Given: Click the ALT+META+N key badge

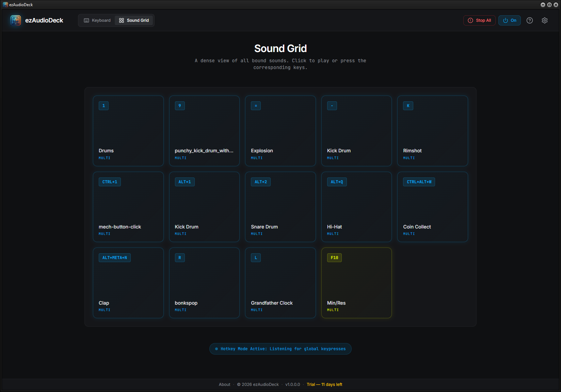Looking at the screenshot, I should (114, 258).
